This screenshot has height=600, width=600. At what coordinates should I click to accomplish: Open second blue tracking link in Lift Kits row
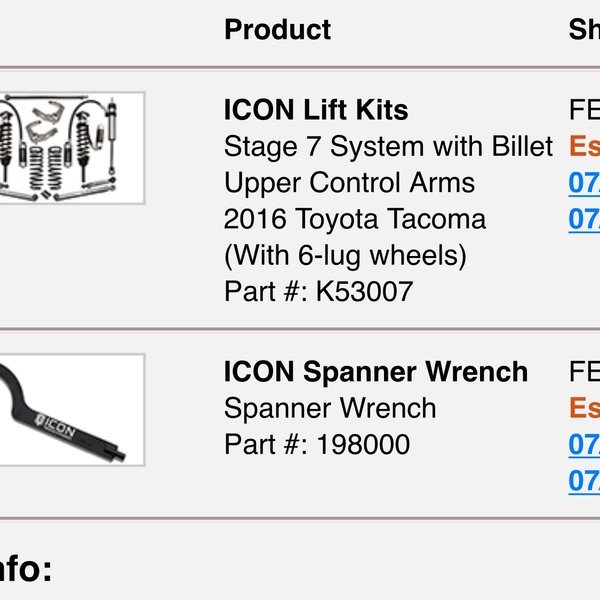point(584,219)
